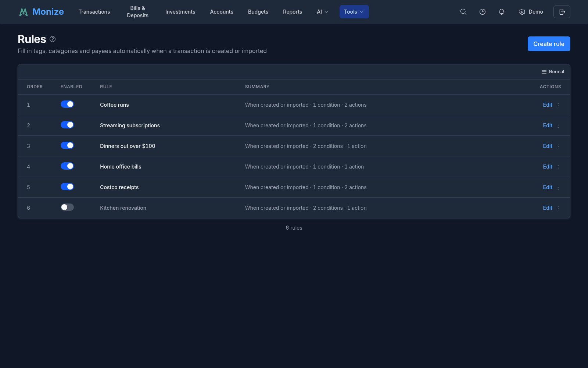Enable the Kitchen renovation rule toggle

click(x=67, y=207)
